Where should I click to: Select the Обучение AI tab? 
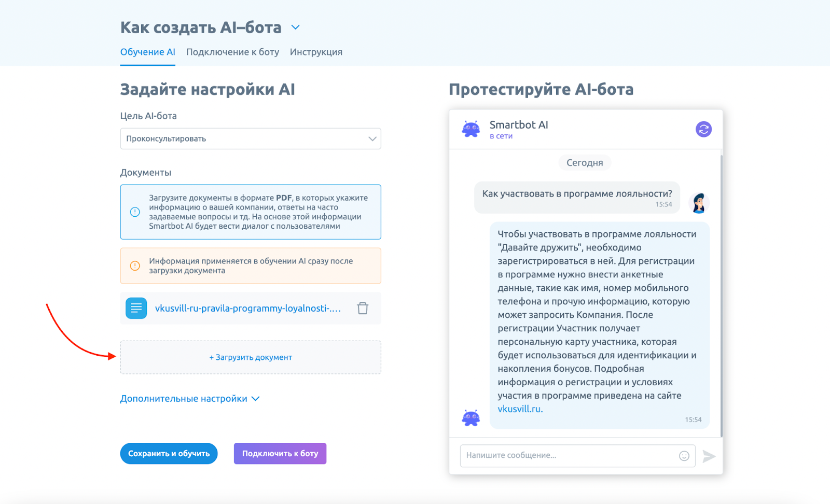point(148,52)
